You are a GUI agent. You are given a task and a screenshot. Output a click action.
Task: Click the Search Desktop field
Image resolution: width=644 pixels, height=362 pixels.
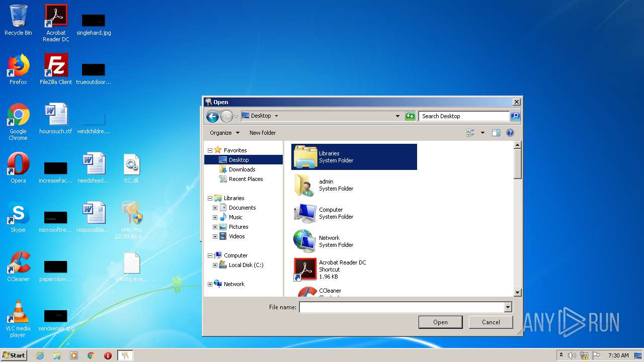pyautogui.click(x=464, y=116)
